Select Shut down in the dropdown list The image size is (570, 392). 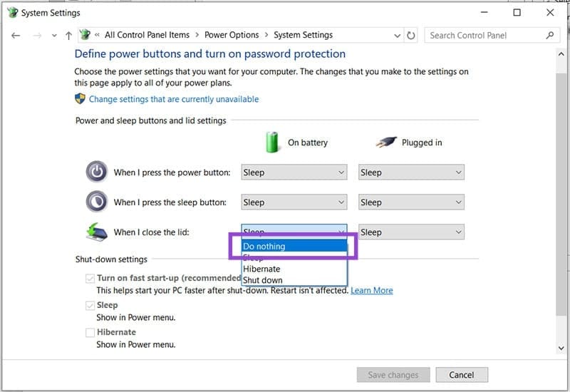294,280
